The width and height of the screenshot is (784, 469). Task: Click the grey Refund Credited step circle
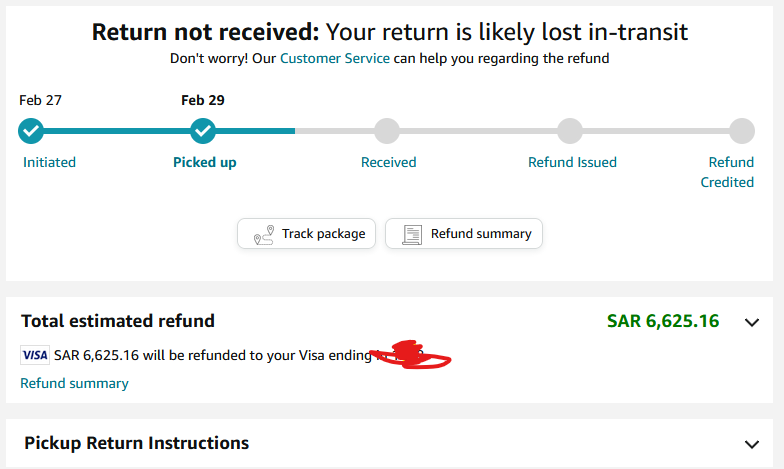(742, 131)
